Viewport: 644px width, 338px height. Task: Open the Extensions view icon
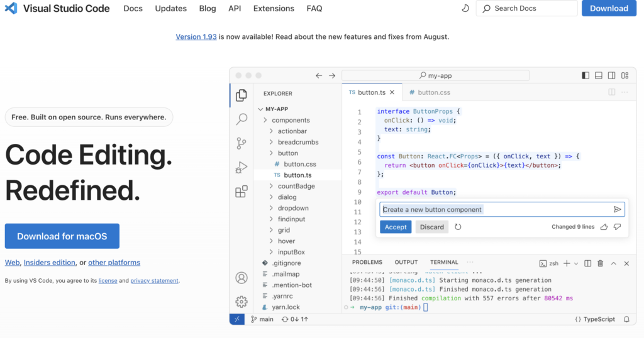click(241, 192)
